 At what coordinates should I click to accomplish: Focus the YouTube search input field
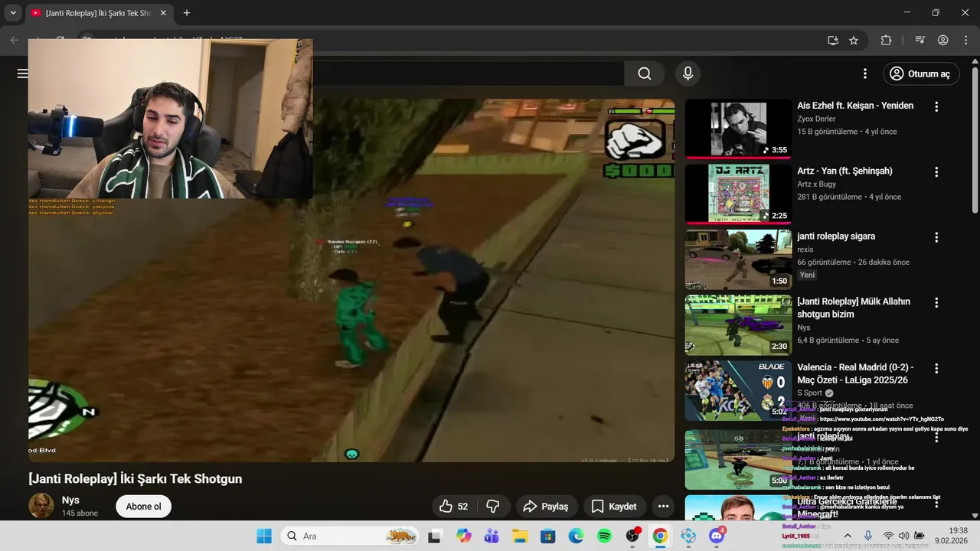[x=467, y=73]
